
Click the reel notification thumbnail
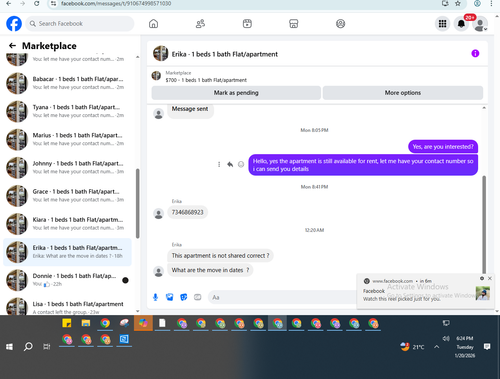pyautogui.click(x=483, y=293)
